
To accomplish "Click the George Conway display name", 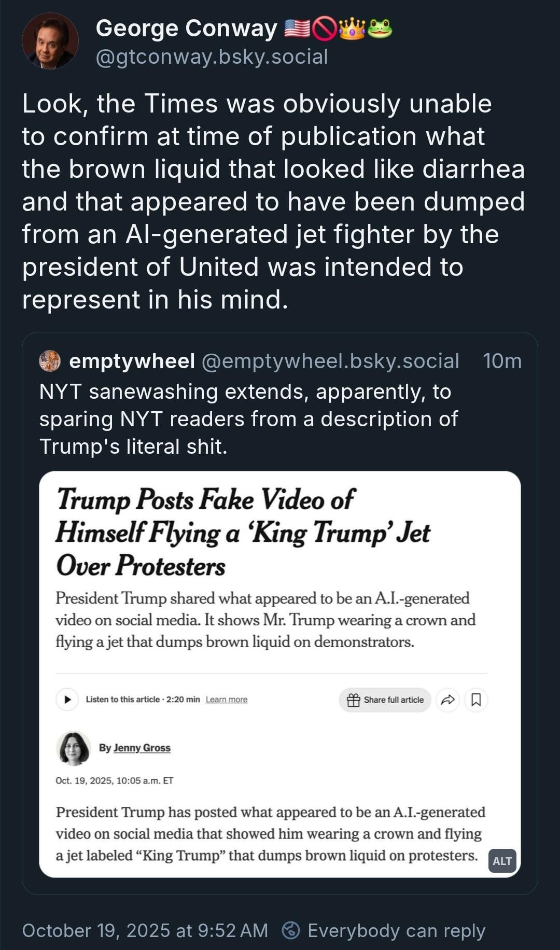I will (186, 29).
